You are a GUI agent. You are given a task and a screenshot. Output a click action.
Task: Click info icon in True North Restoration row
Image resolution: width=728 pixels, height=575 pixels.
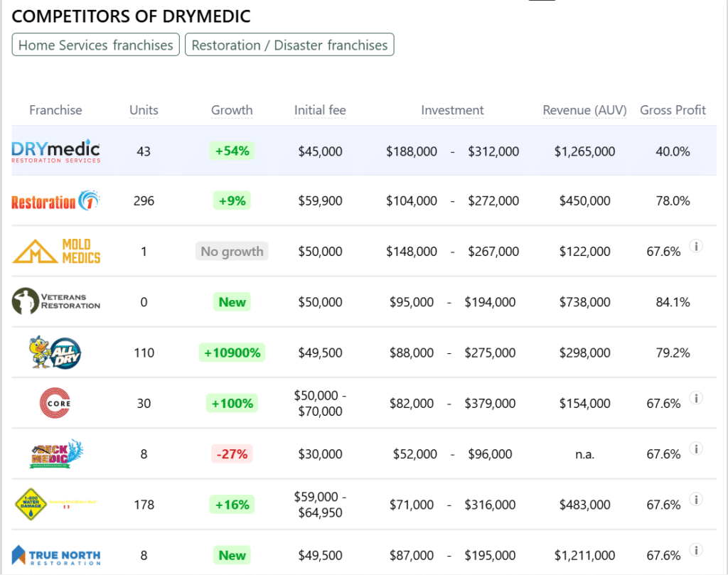[x=695, y=549]
